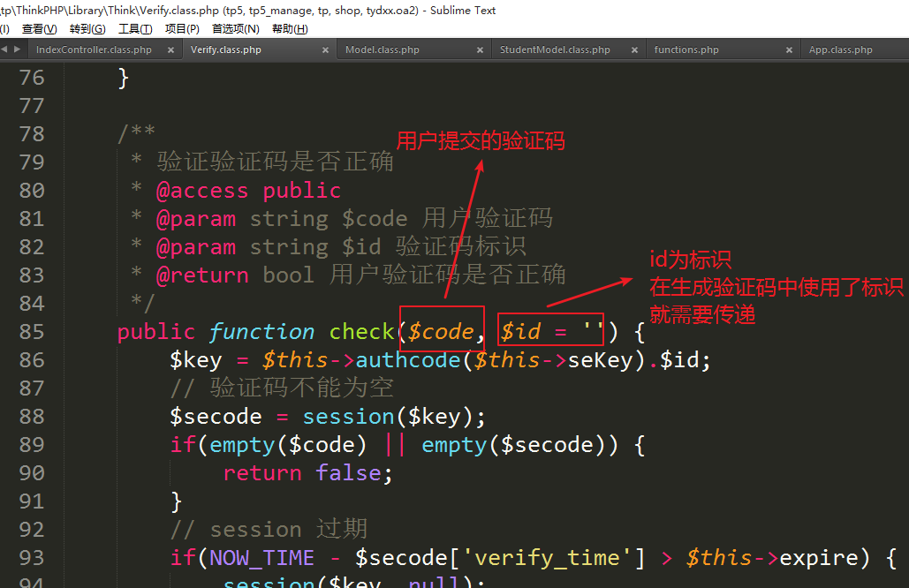The image size is (909, 588).
Task: Open the 首选项(N) preferences menu
Action: (235, 29)
